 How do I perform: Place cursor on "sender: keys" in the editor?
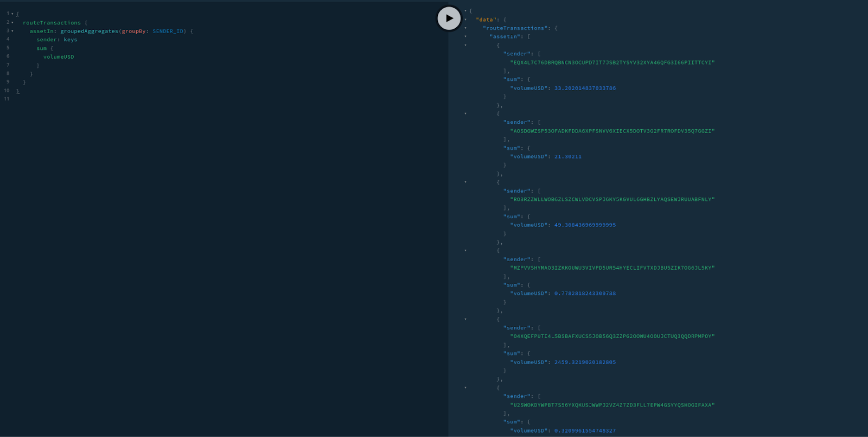click(x=56, y=40)
